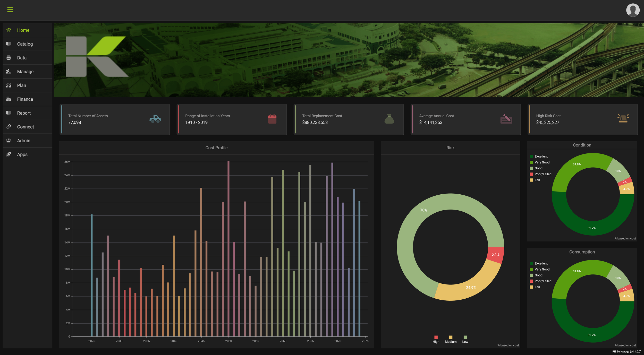Screen dimensions: 644x355
Task: Toggle Medium series in Risk legend
Action: coord(451,337)
